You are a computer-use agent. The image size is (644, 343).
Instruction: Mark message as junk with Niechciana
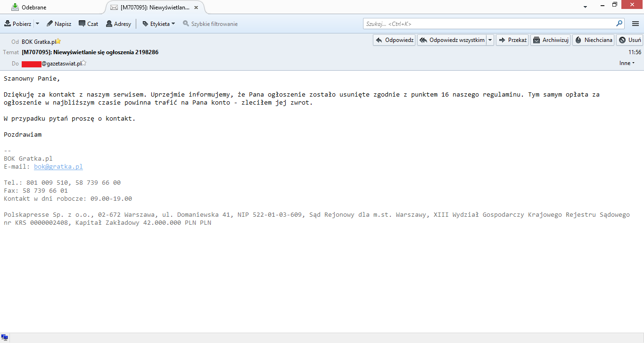coord(593,40)
